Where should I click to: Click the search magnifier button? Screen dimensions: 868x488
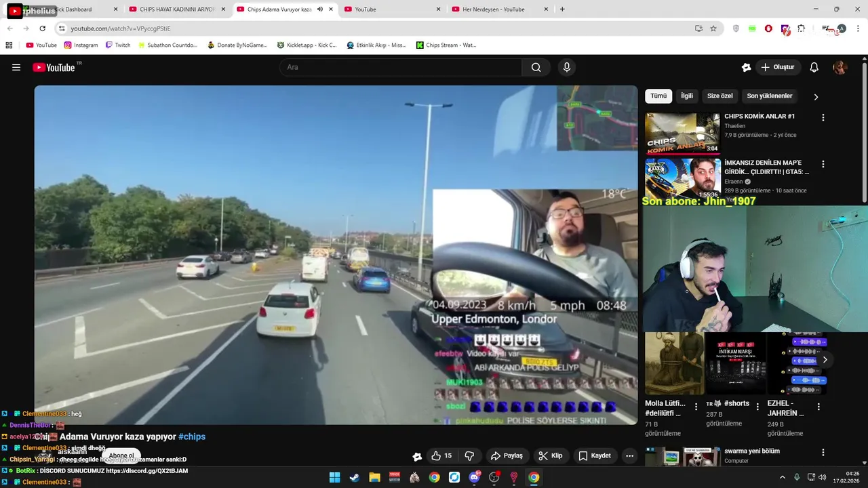tap(536, 67)
